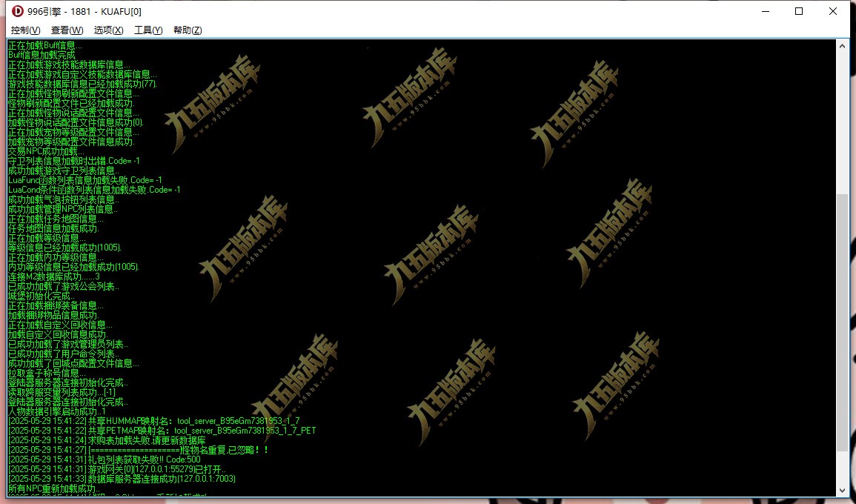Click the line '连接M2数据库成功......3'

54,276
